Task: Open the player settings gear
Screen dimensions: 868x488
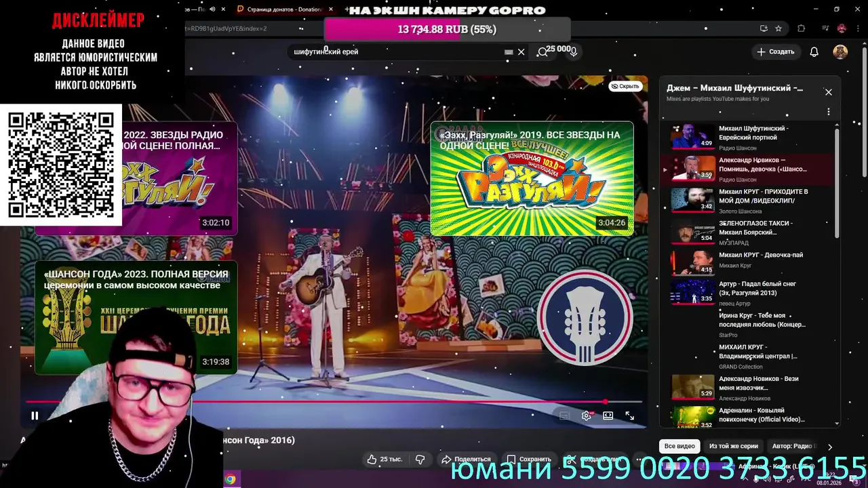Action: tap(587, 415)
